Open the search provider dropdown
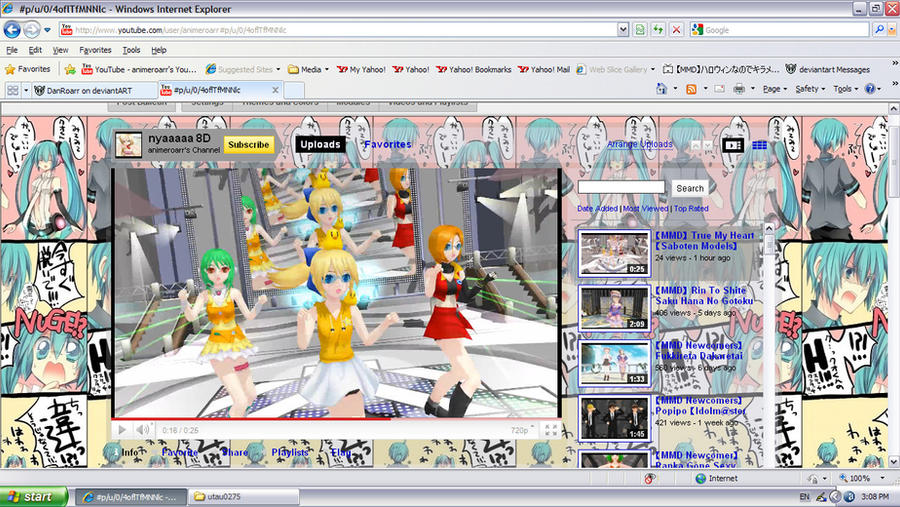 tap(892, 30)
